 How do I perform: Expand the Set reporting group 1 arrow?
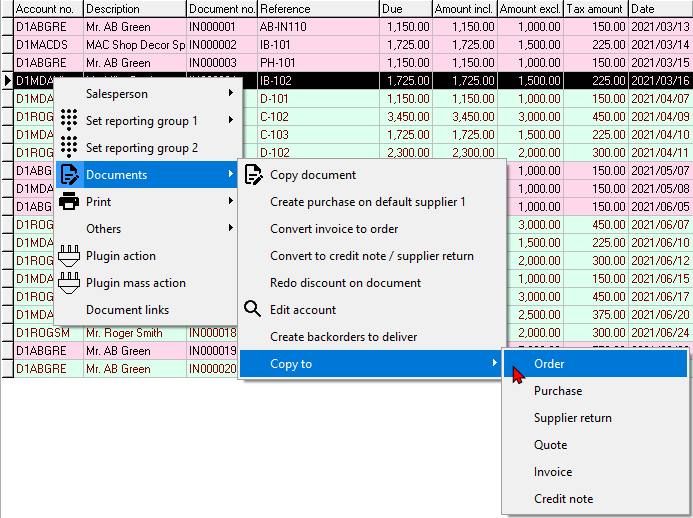coord(231,120)
